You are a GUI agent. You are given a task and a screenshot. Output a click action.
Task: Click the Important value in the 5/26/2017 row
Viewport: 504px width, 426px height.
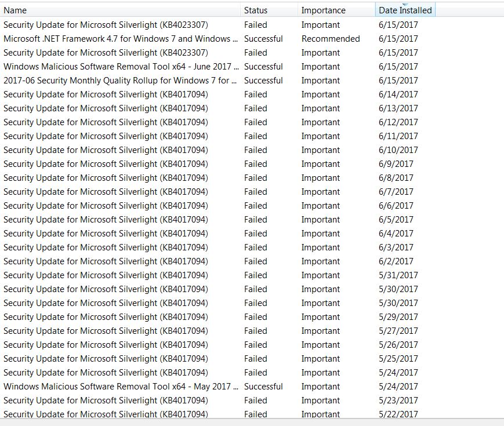[x=321, y=345]
